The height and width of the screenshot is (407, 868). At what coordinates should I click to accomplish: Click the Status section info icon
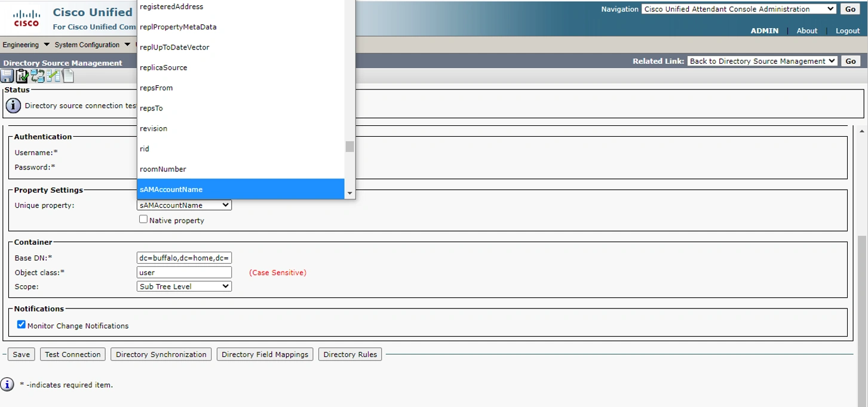13,106
